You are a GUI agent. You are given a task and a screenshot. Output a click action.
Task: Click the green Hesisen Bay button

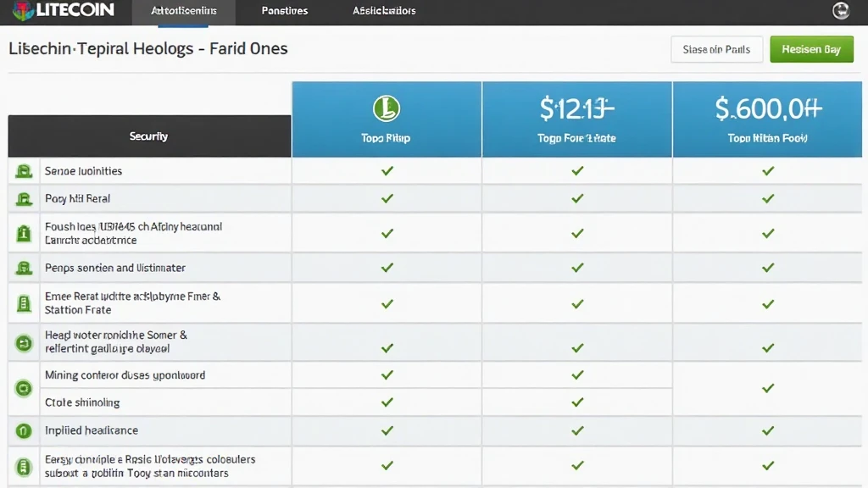tap(811, 49)
